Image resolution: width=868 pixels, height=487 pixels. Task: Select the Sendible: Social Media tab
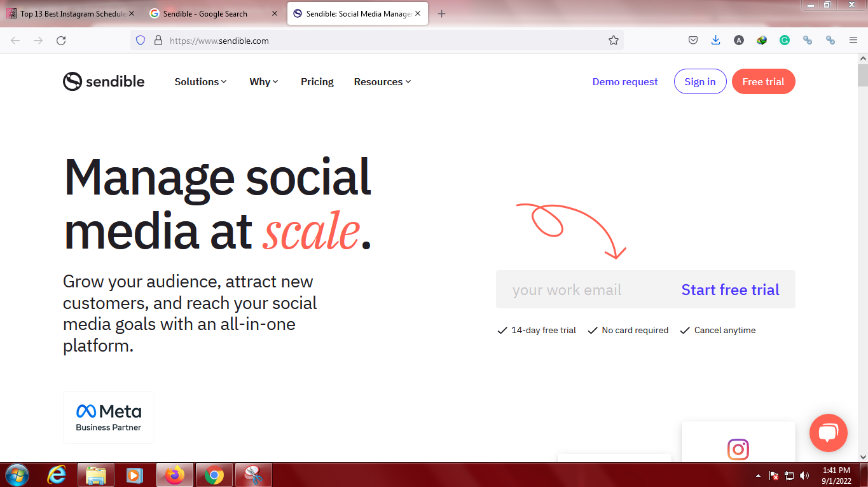pos(357,13)
